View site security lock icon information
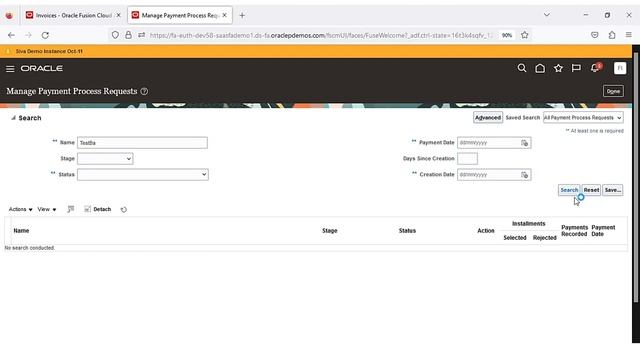This screenshot has height=360, width=640. coord(128,35)
